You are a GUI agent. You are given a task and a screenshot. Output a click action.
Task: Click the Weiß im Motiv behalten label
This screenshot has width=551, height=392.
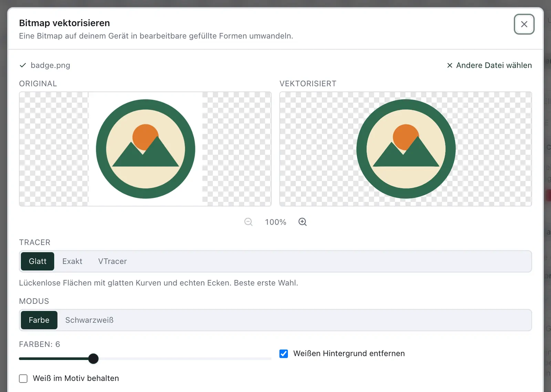tap(76, 378)
